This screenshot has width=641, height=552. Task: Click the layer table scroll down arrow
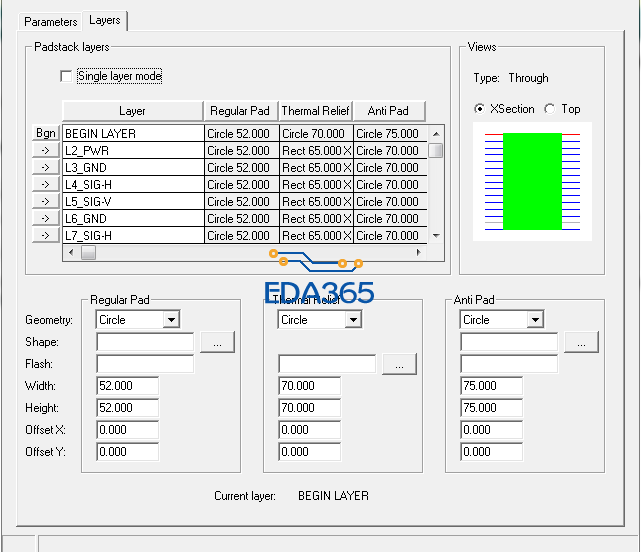click(436, 236)
